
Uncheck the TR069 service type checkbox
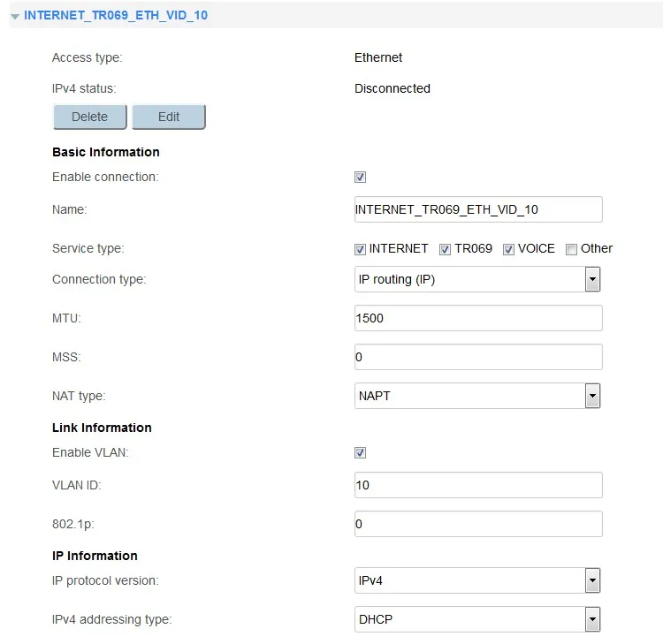(x=445, y=249)
